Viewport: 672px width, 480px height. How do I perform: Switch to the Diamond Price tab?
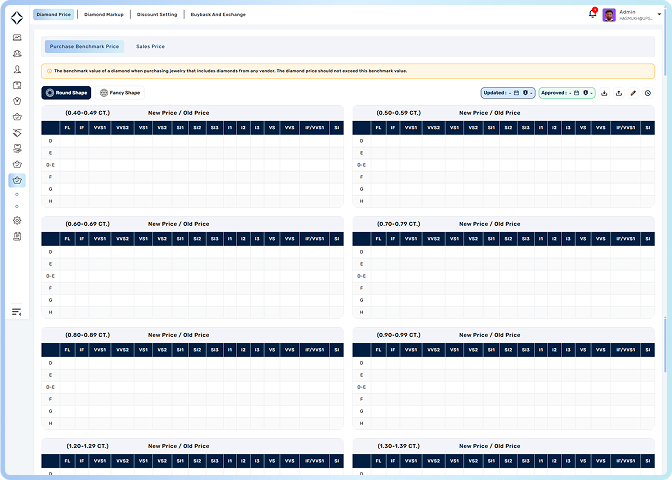tap(54, 15)
